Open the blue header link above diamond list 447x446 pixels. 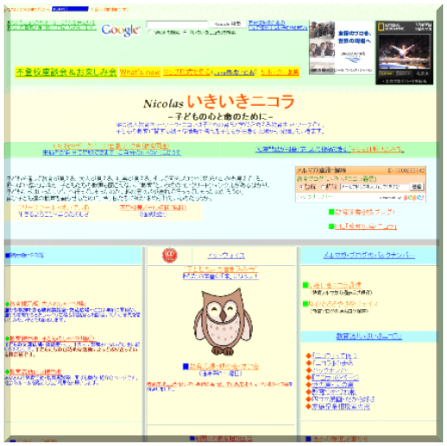369,336
